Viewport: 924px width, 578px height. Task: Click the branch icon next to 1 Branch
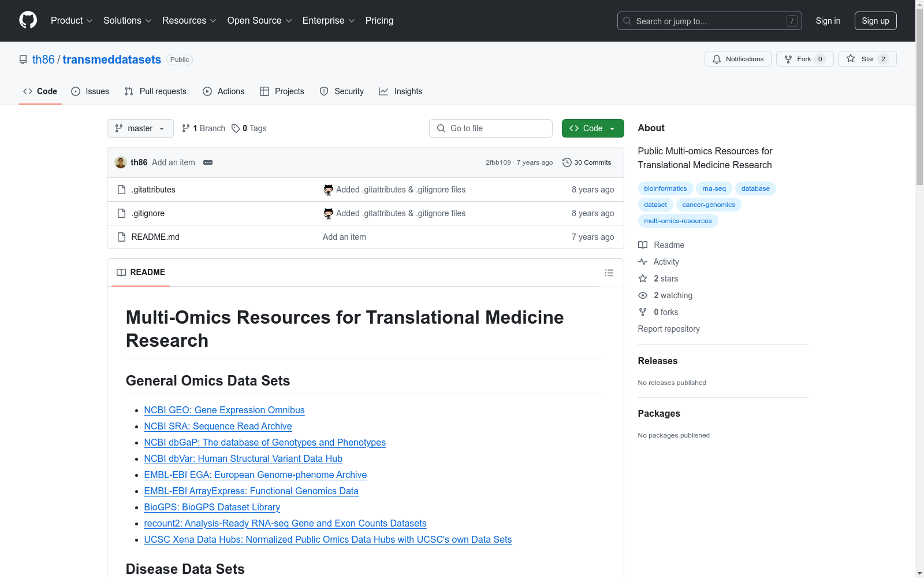[186, 128]
